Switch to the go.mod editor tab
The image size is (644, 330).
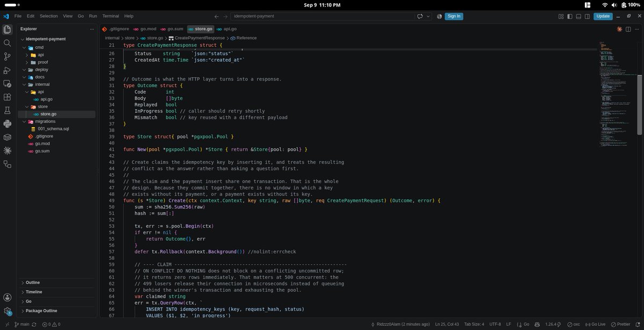tap(144, 29)
